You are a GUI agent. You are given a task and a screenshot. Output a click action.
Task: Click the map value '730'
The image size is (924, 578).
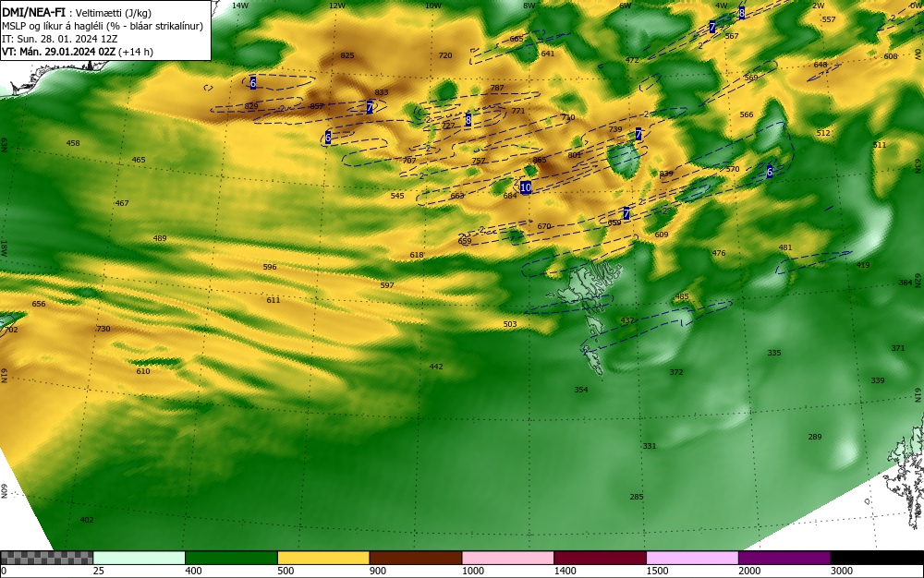[103, 329]
